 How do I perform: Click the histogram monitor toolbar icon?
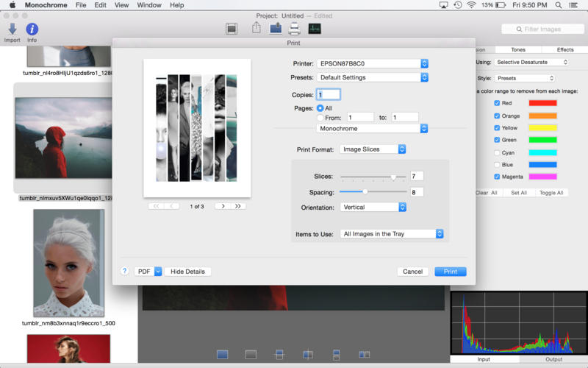click(x=315, y=29)
